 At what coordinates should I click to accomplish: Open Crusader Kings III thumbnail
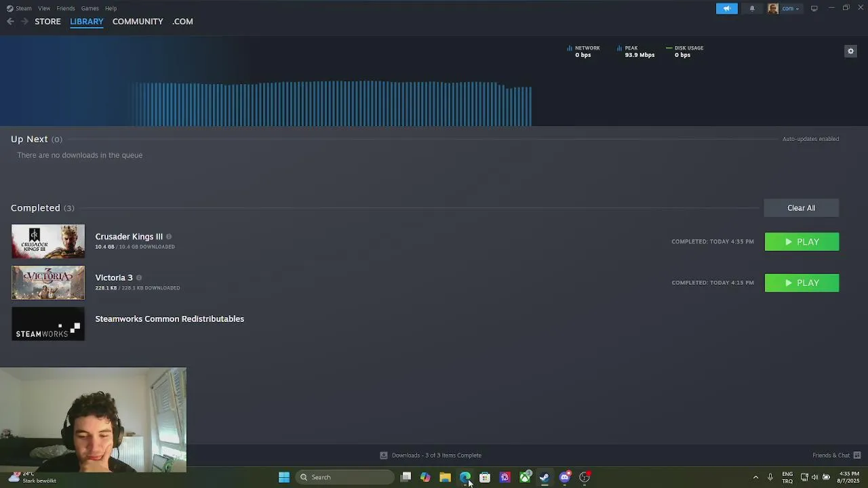[x=48, y=241]
